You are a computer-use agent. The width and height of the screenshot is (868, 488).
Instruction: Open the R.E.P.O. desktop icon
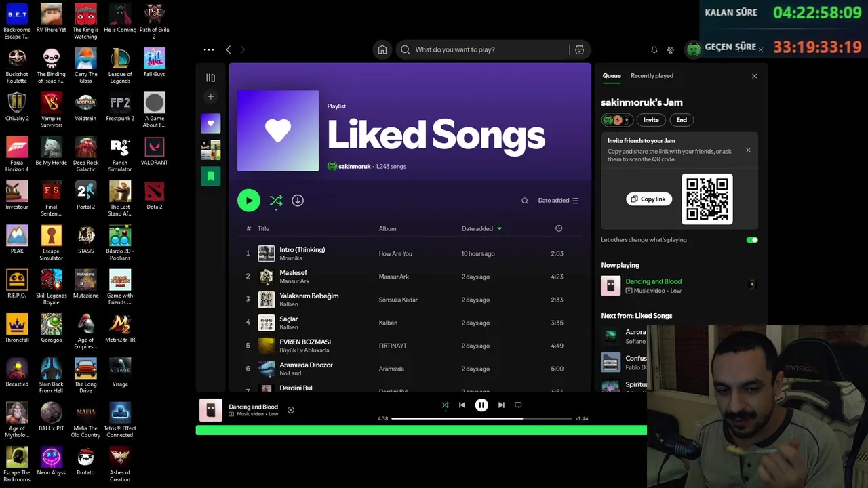point(17,284)
